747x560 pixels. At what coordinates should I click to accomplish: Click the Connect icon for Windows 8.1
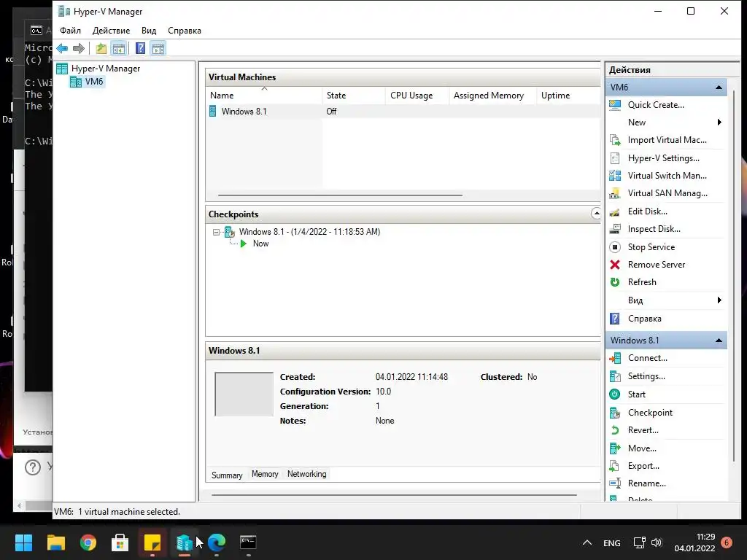coord(615,358)
